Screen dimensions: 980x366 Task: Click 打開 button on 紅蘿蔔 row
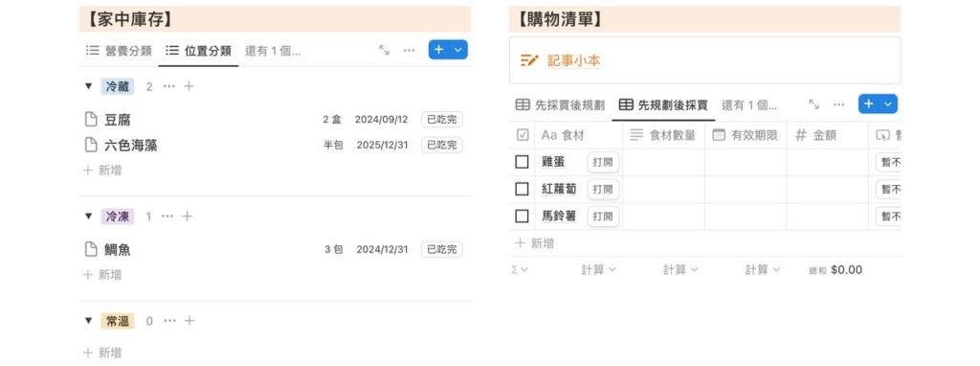tap(603, 189)
